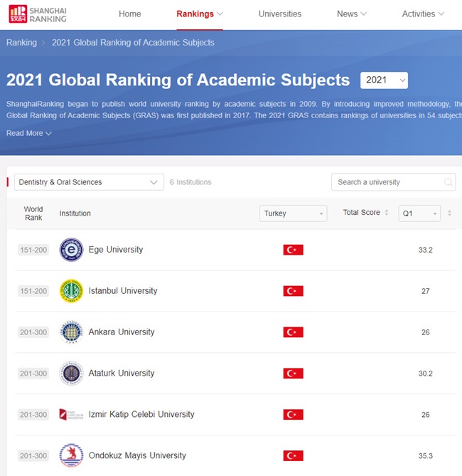The height and width of the screenshot is (476, 462).
Task: Click the Istanbul University logo
Action: (x=71, y=291)
